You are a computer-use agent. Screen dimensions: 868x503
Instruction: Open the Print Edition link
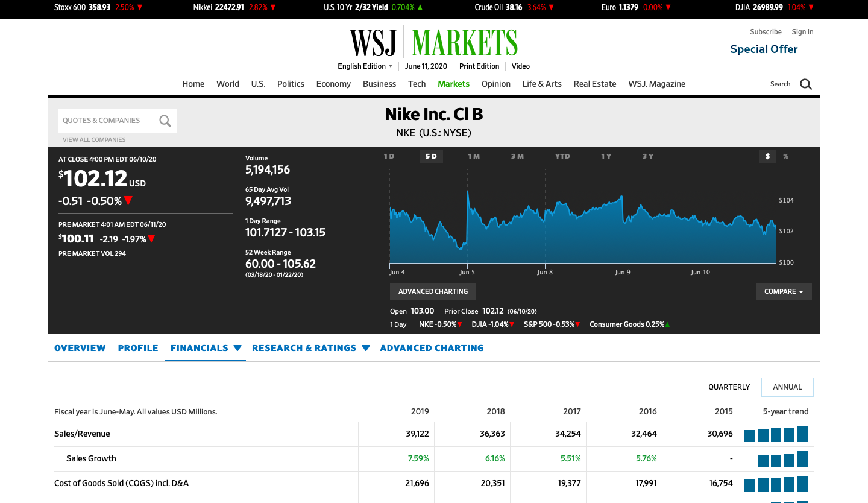(x=479, y=66)
